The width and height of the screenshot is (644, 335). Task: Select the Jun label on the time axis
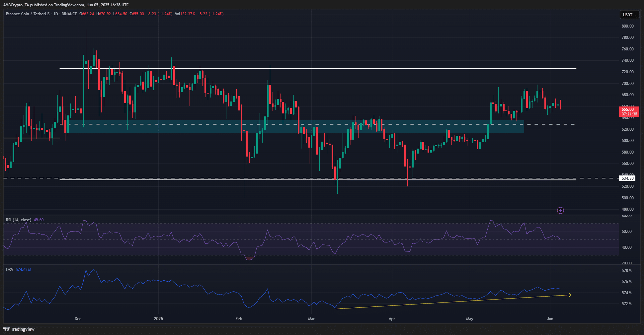(x=550, y=318)
